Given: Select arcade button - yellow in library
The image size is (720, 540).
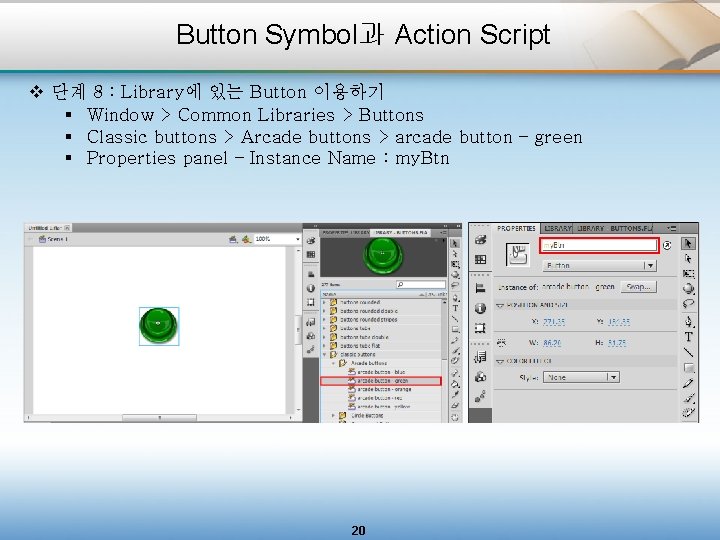Looking at the screenshot, I should [383, 407].
